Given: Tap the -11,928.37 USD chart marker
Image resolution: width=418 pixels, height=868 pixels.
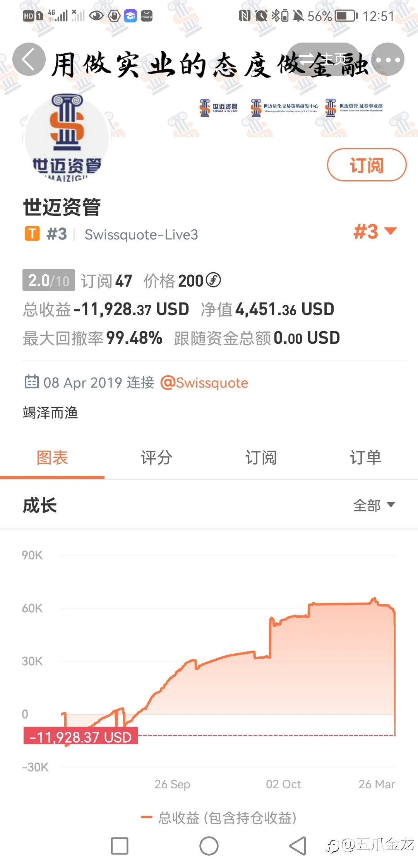Looking at the screenshot, I should [81, 736].
